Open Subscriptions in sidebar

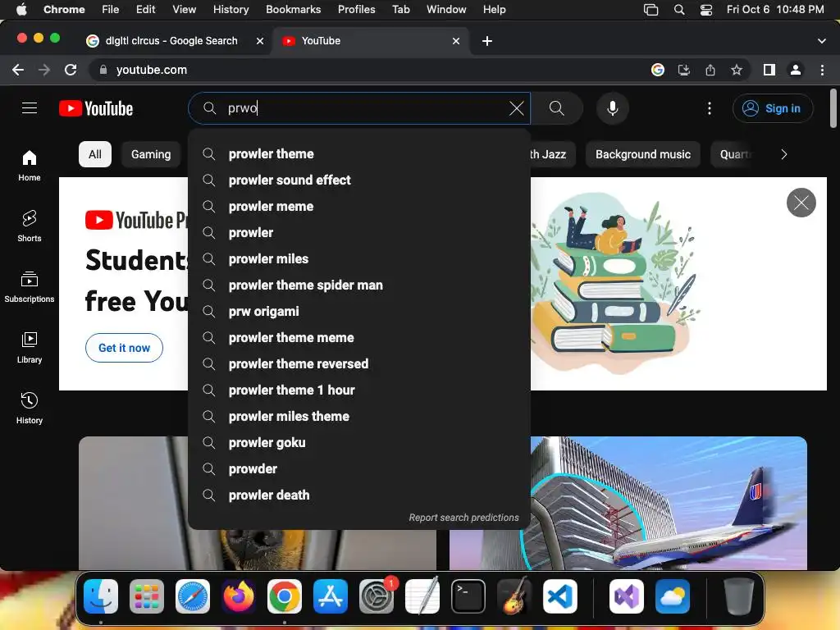point(30,287)
